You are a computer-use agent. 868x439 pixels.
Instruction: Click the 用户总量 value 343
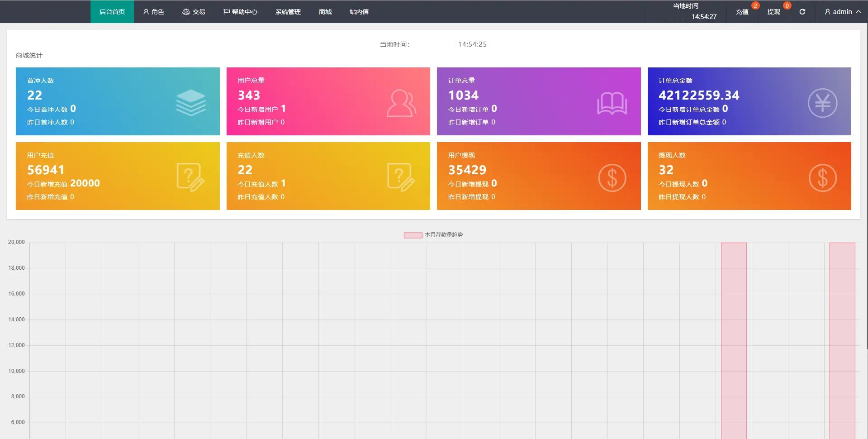point(249,95)
